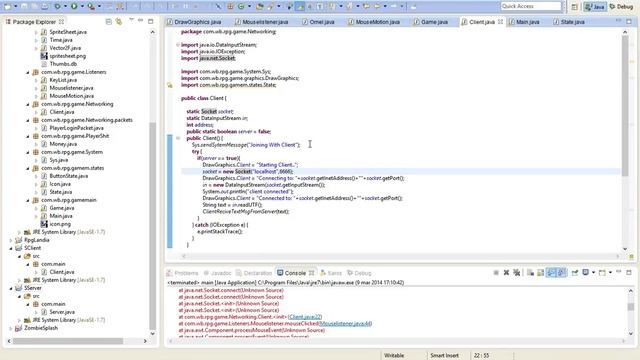Screen dimensions: 640x360
Task: Maximize the Console view panel
Action: 629,272
